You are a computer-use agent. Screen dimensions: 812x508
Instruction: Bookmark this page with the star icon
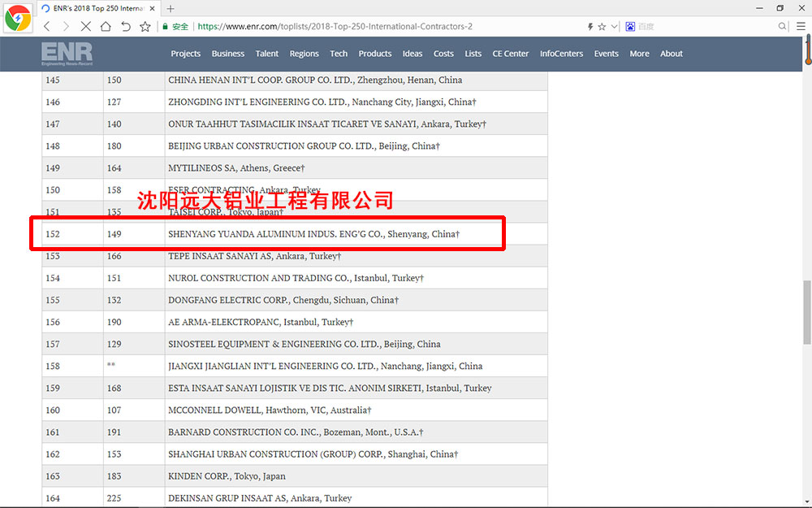(x=145, y=27)
